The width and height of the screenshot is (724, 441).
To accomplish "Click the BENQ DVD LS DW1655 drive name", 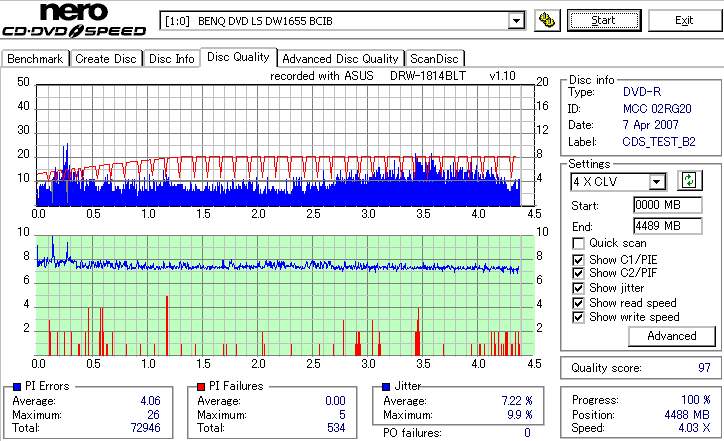I will click(x=265, y=21).
